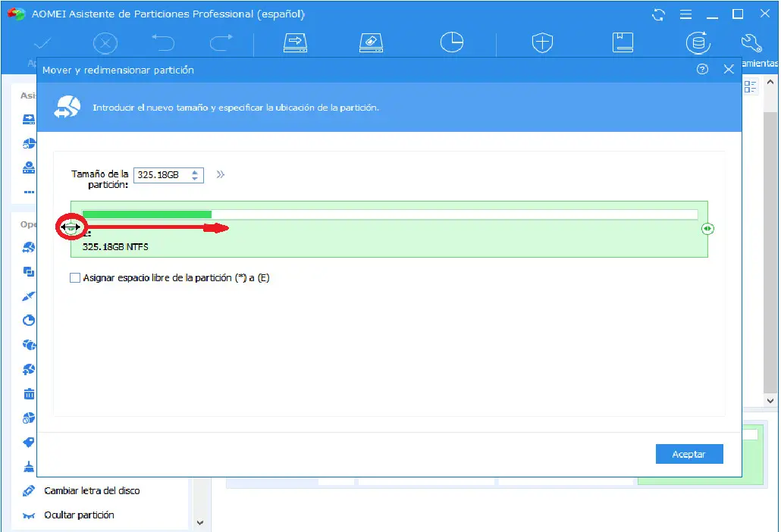Viewport: 781px width, 532px height.
Task: Open the Herramientas wrench icon
Action: [x=751, y=43]
